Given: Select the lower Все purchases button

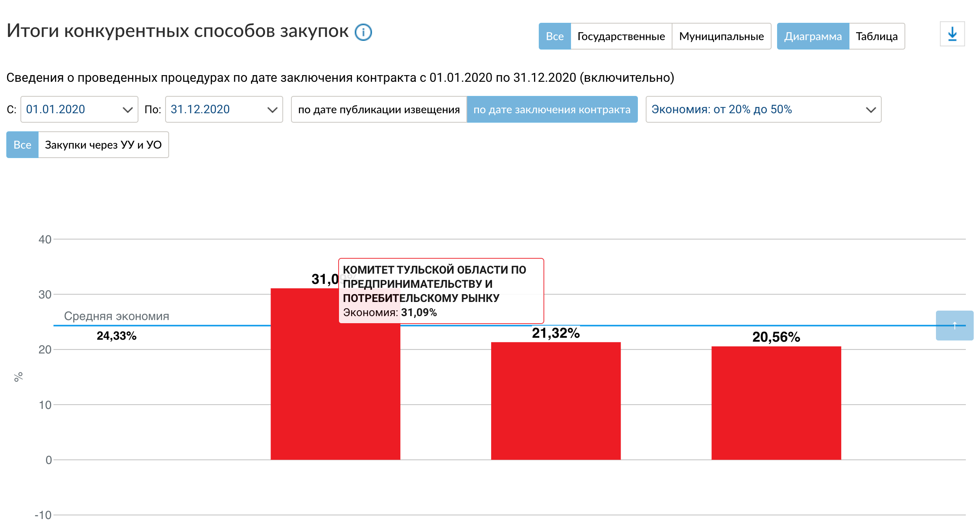Looking at the screenshot, I should [22, 145].
